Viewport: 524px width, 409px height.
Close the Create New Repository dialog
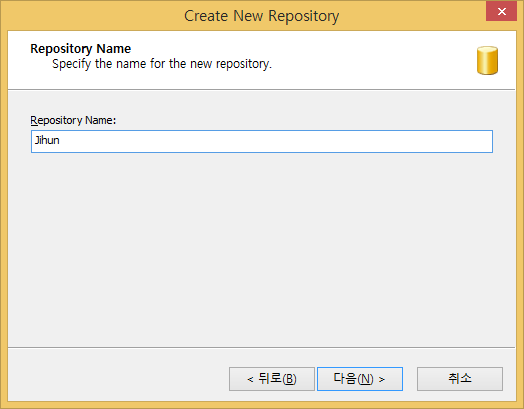click(501, 12)
